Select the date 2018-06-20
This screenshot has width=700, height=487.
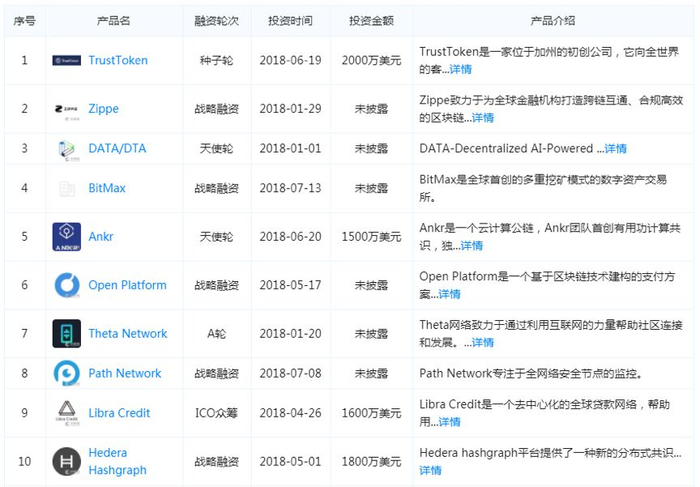[290, 237]
